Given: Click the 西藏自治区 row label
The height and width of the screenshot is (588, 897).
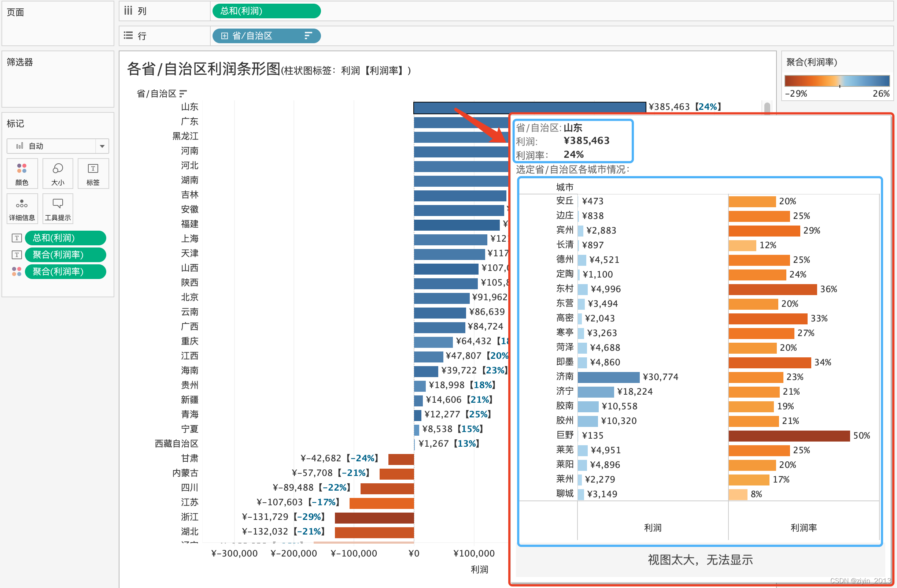Looking at the screenshot, I should [x=176, y=443].
